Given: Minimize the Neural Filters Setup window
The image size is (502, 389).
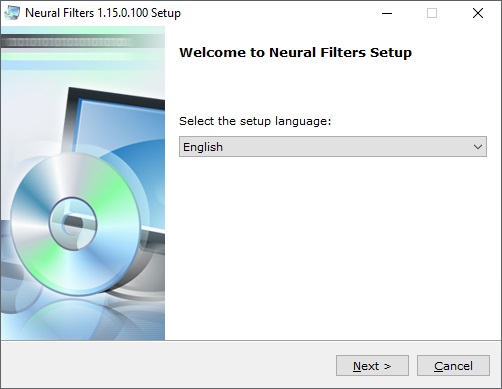Looking at the screenshot, I should (x=387, y=13).
